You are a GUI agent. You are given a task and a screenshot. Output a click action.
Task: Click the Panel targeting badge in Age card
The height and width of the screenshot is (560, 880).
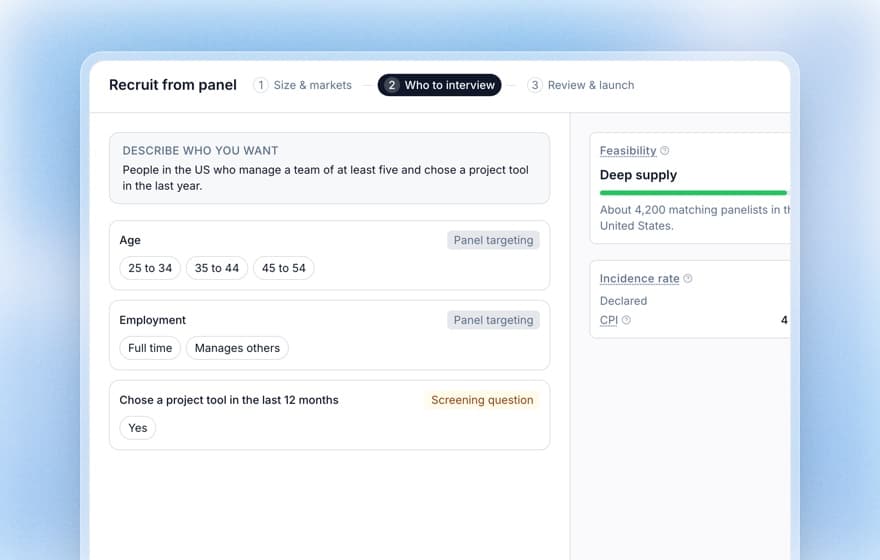[x=493, y=240]
